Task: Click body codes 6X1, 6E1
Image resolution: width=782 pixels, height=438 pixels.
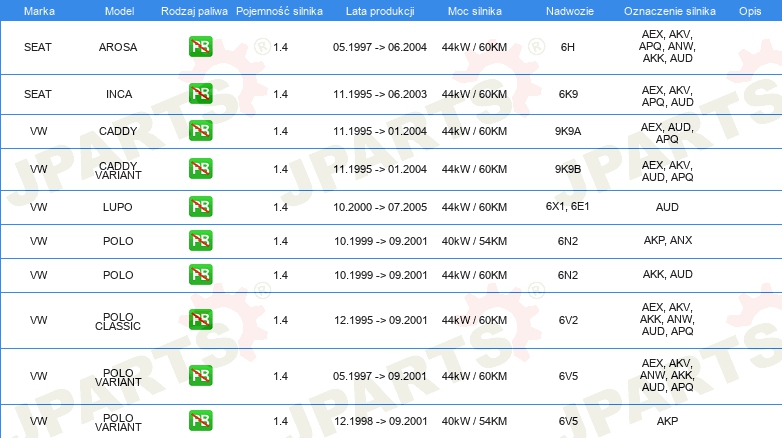Action: coord(568,206)
